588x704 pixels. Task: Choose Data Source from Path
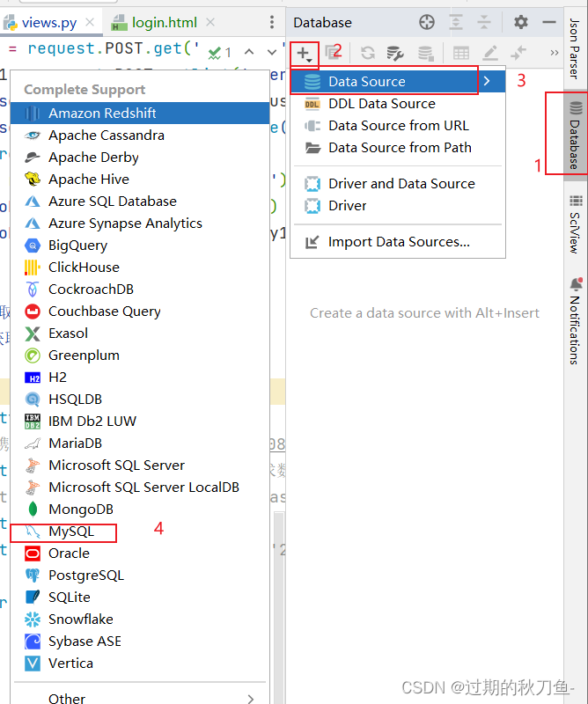(x=398, y=148)
